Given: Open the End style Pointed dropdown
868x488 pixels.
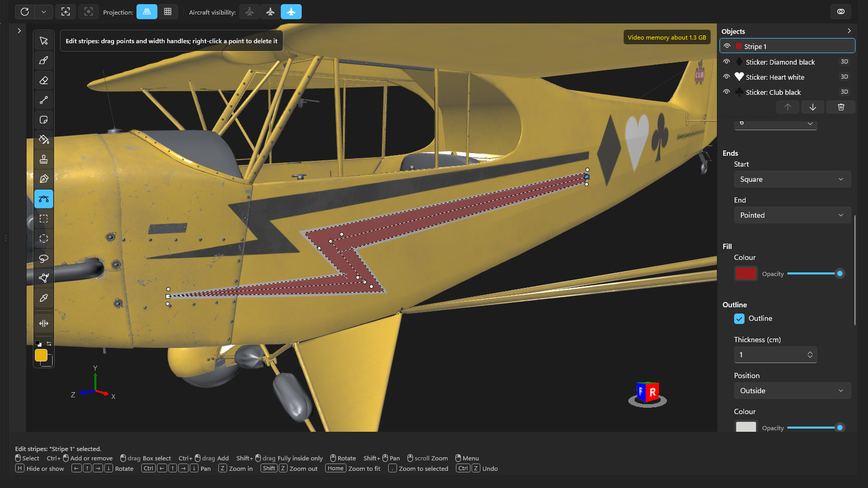Looking at the screenshot, I should 792,215.
